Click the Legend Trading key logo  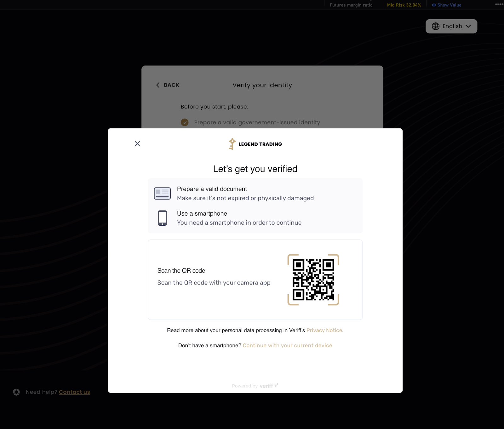[x=232, y=144]
